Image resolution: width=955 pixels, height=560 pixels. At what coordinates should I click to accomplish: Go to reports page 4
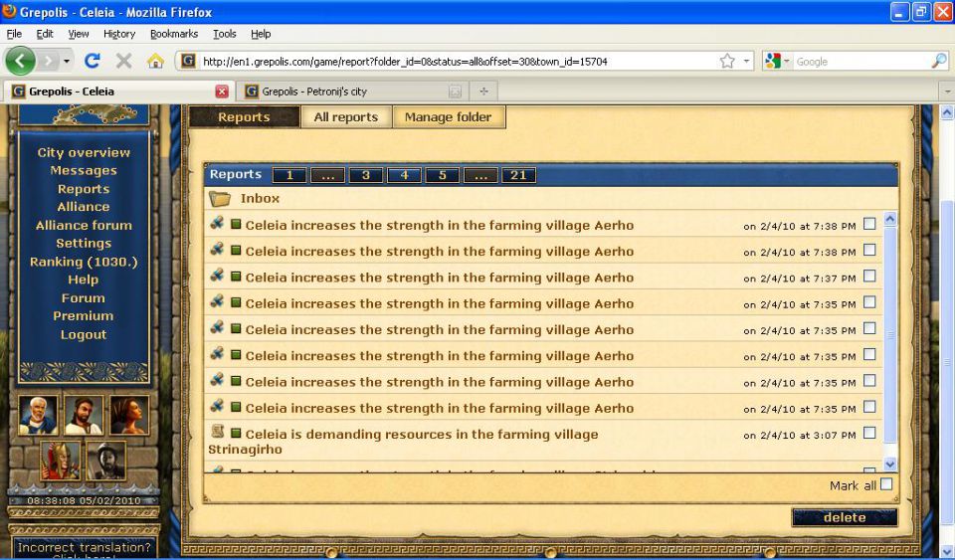[405, 175]
